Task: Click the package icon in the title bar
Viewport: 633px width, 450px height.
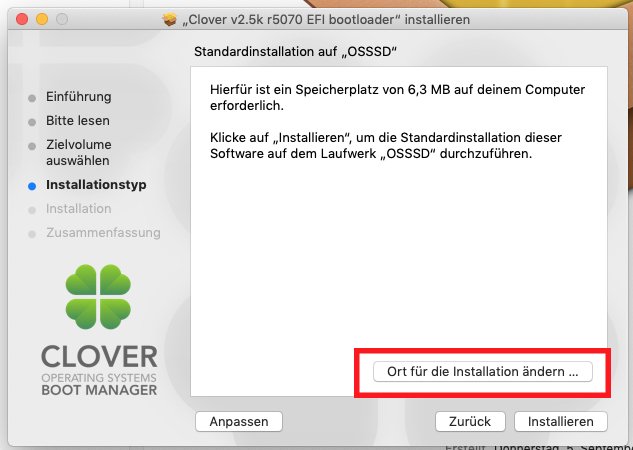Action: 170,19
